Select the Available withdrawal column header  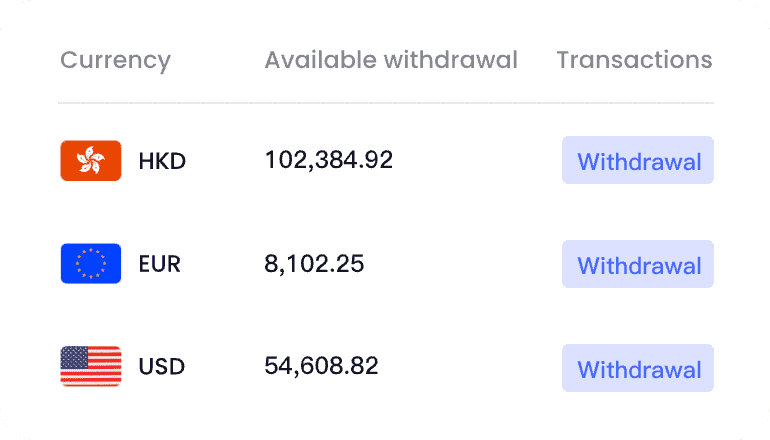[391, 60]
